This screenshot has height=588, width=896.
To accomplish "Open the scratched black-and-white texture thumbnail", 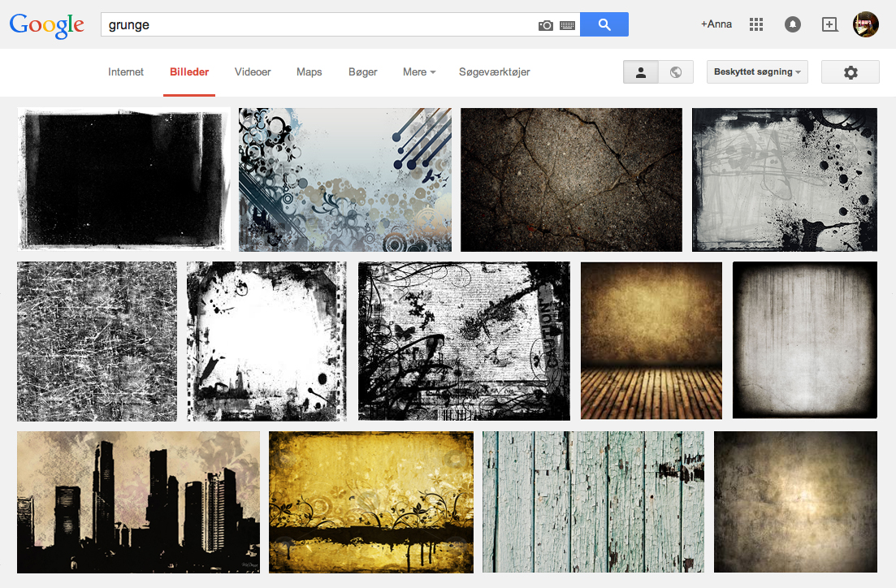I will pos(97,341).
